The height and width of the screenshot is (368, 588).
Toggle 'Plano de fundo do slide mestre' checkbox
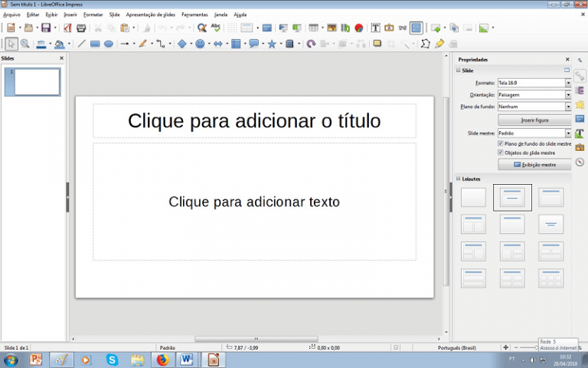pos(501,143)
